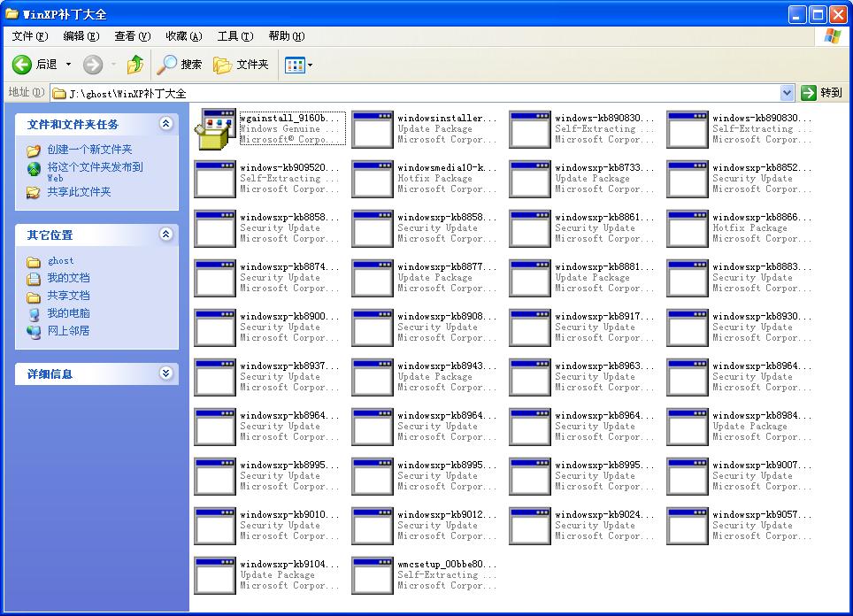
Task: Open 我的文档 from other places
Action: coord(68,278)
